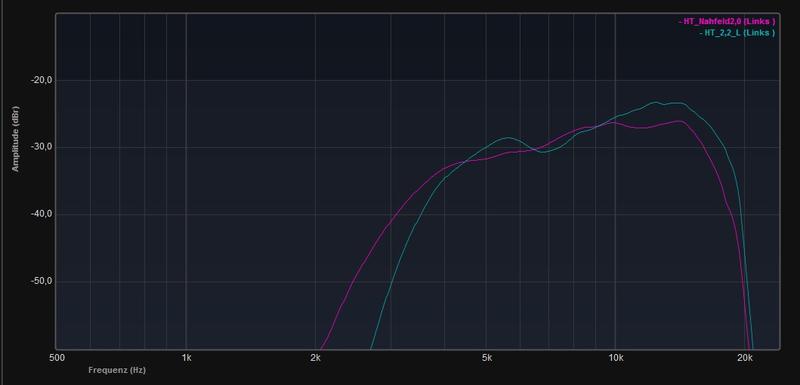Click the 1k frequency tick label
This screenshot has height=385, width=800.
186,358
